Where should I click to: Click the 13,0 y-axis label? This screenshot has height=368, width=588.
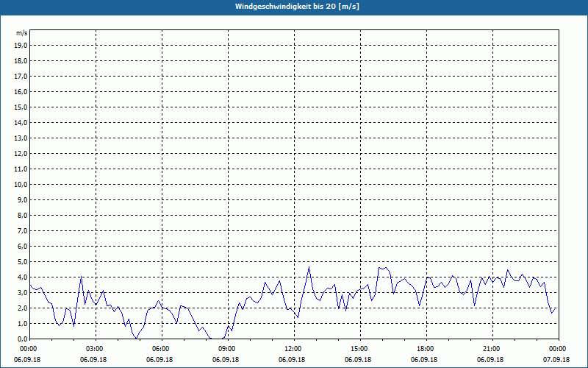coord(21,138)
